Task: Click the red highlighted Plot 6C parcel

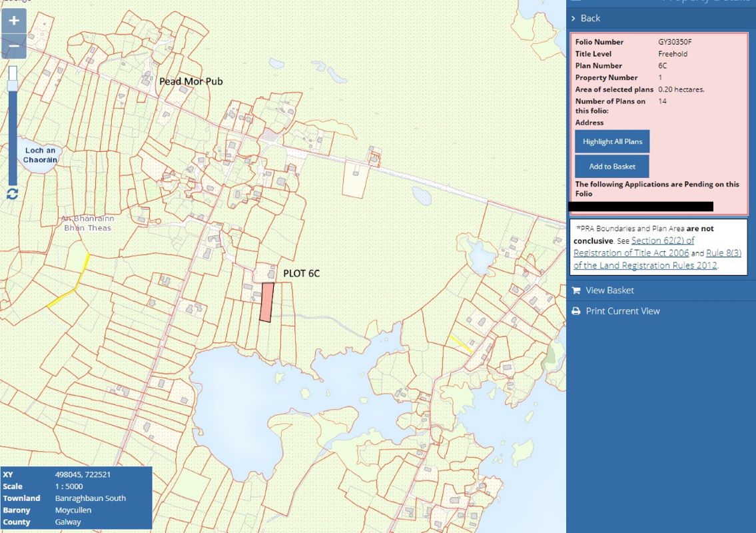Action: 266,302
